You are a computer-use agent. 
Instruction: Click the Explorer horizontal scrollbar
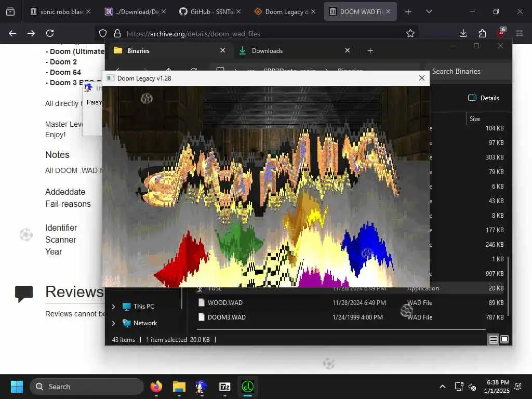tap(341, 329)
